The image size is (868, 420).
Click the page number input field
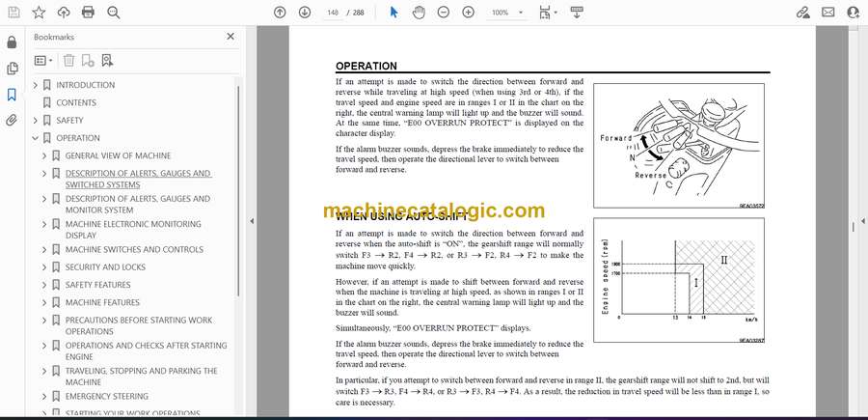[x=333, y=13]
